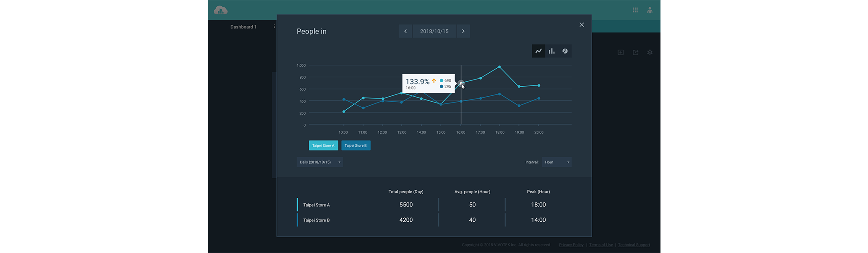Open the apps grid menu
Screen dimensions: 868x253
(635, 10)
